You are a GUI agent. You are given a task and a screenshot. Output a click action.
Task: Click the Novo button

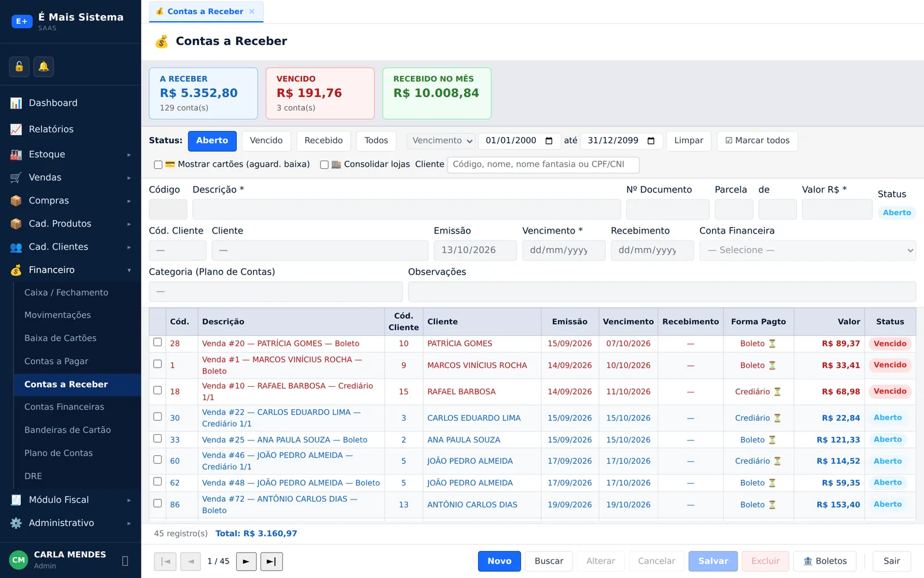[500, 561]
